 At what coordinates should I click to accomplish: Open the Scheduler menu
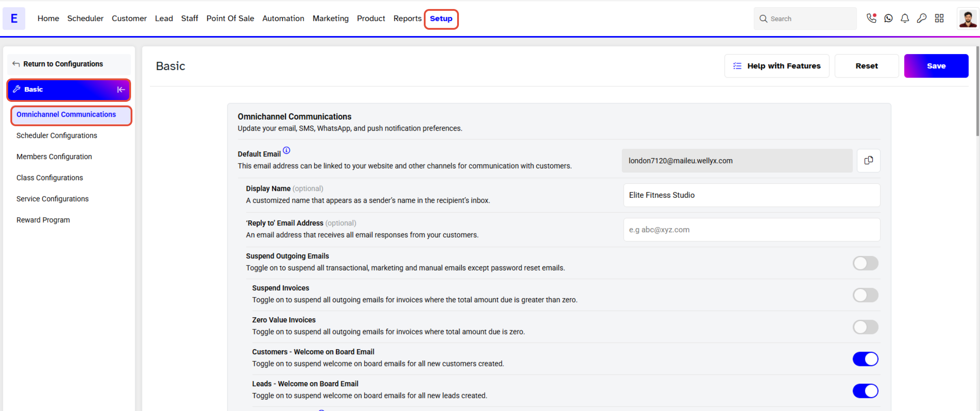(x=85, y=18)
